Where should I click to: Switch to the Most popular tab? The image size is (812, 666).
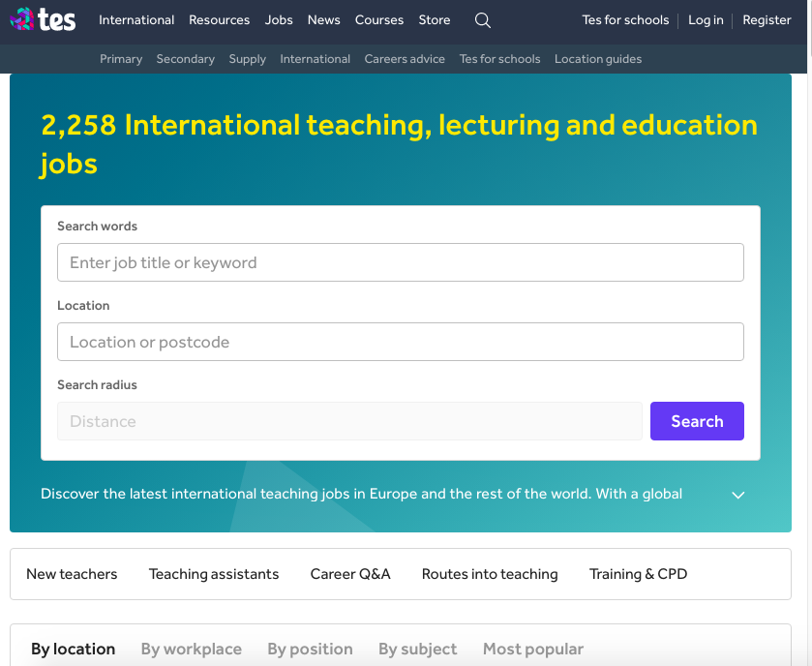533,649
